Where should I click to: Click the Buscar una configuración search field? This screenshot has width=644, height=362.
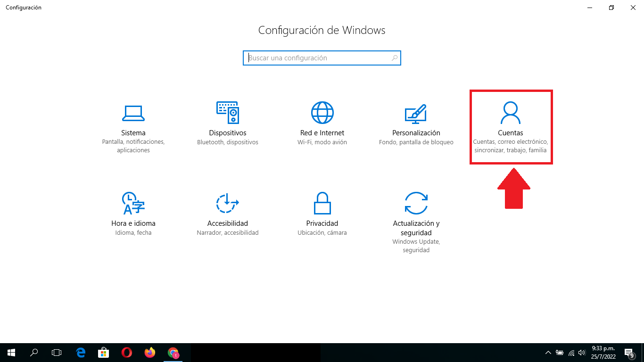[322, 58]
